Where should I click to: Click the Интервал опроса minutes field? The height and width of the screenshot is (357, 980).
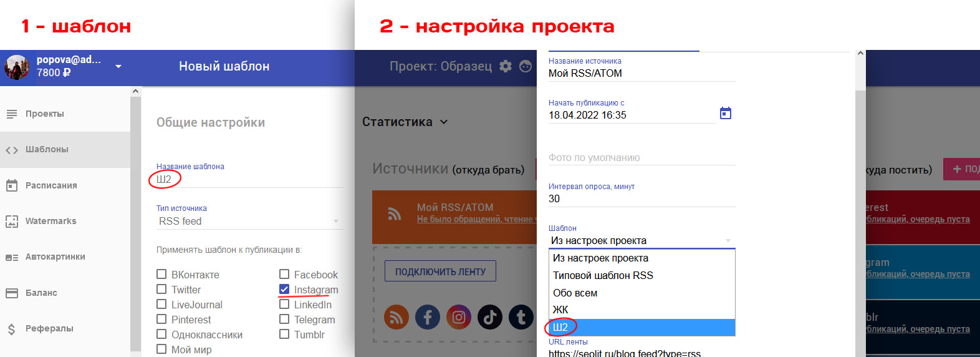[x=641, y=198]
